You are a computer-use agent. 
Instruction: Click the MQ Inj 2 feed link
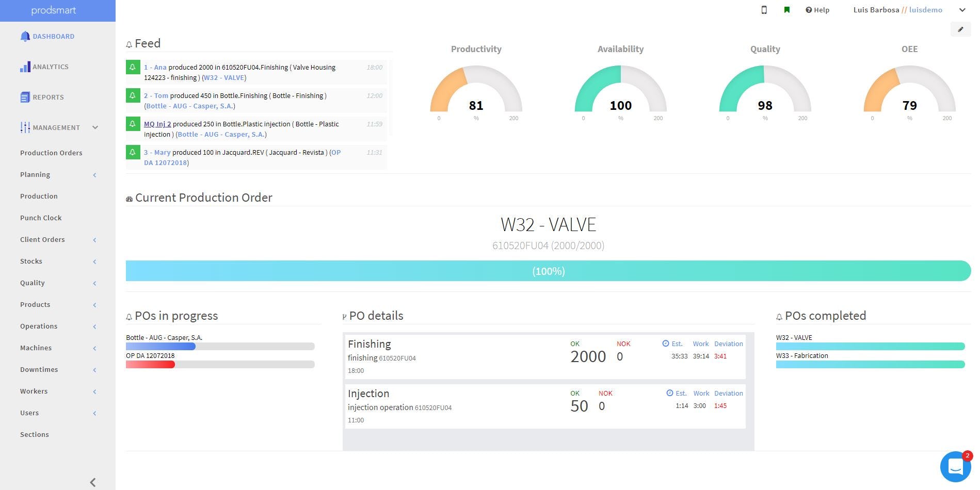tap(157, 124)
